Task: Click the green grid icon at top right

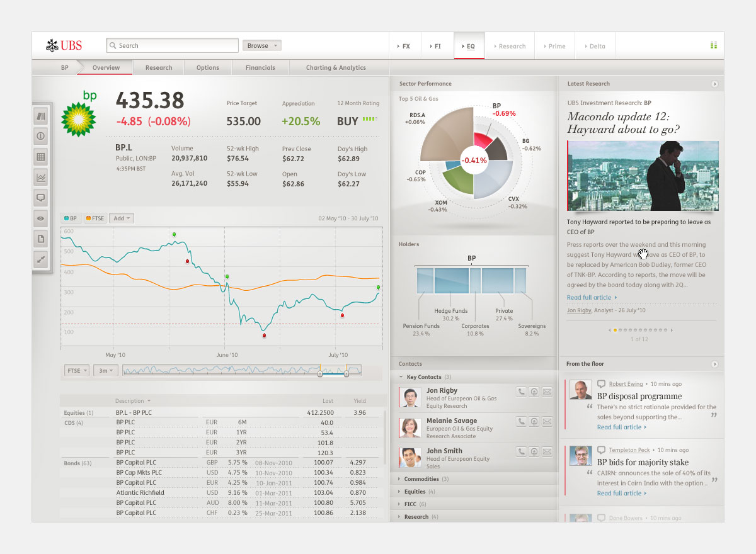Action: tap(714, 45)
